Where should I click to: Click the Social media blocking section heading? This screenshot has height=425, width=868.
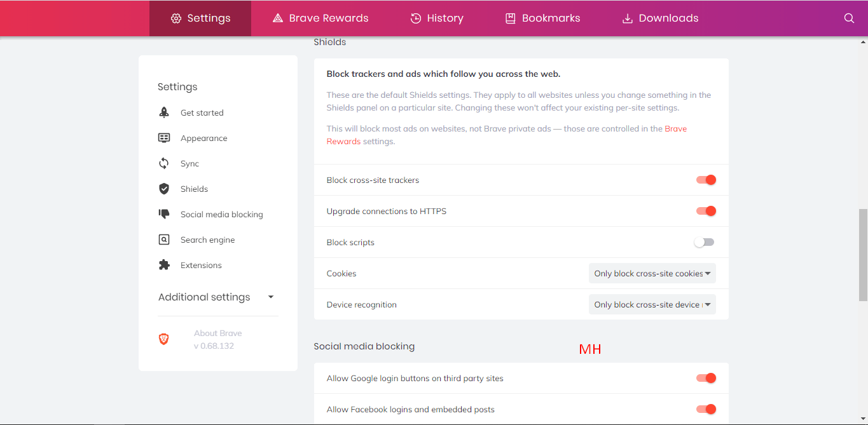364,346
